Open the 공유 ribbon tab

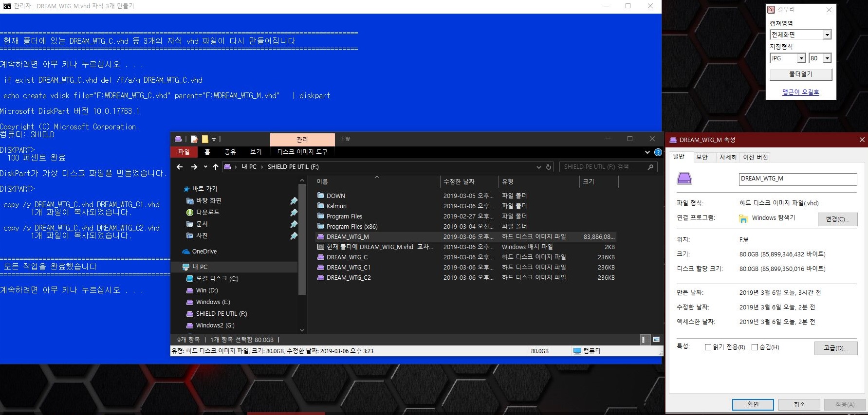[x=230, y=152]
